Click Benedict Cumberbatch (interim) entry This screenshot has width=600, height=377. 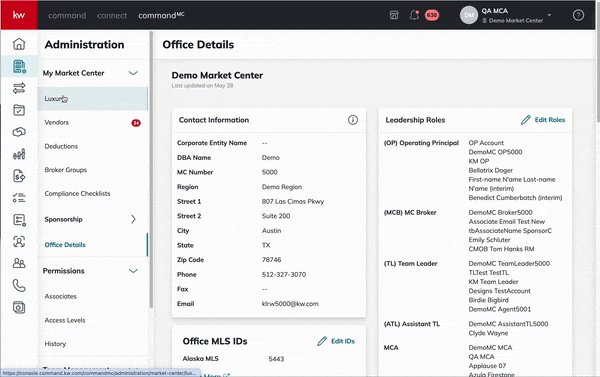pos(515,198)
